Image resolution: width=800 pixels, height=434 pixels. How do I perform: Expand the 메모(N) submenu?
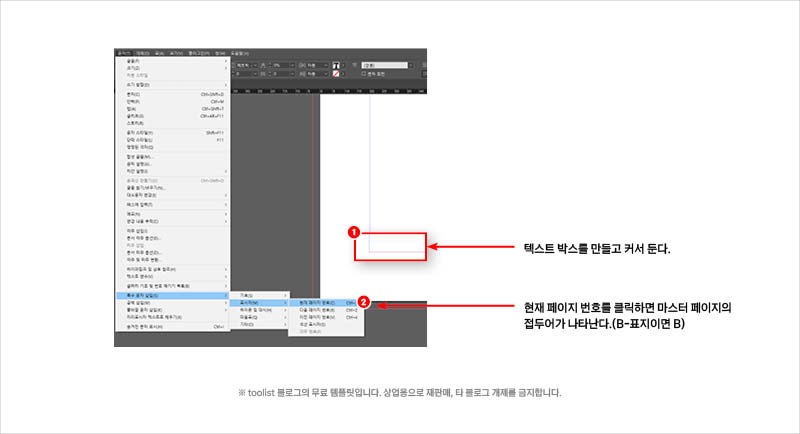coord(172,214)
